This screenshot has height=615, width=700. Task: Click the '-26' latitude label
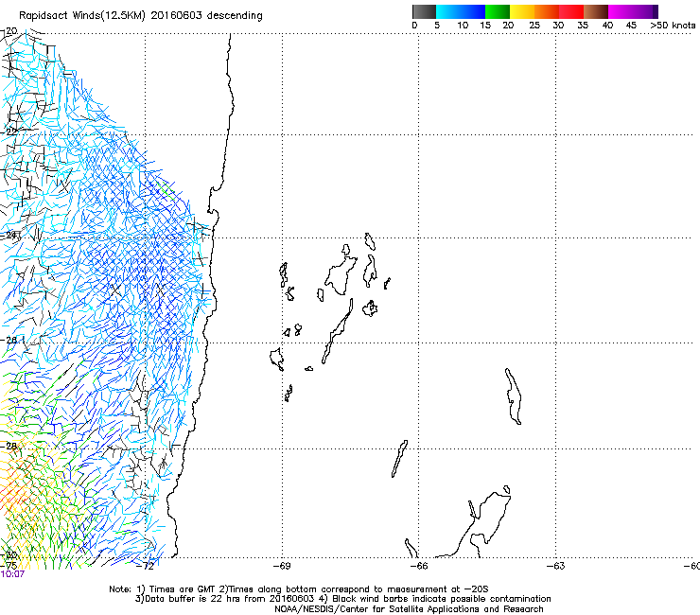(x=9, y=340)
